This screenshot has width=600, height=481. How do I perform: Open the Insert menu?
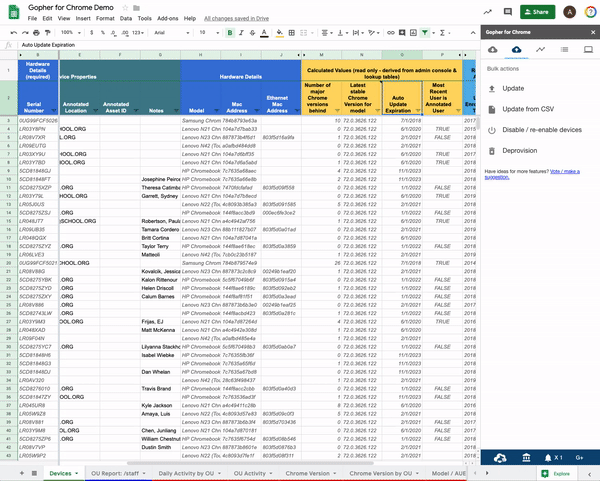point(83,18)
